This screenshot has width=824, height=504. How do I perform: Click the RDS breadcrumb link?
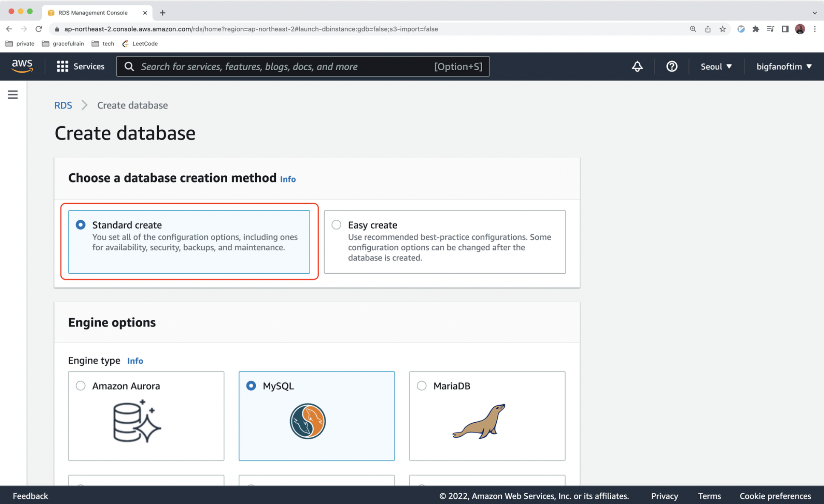(x=63, y=105)
